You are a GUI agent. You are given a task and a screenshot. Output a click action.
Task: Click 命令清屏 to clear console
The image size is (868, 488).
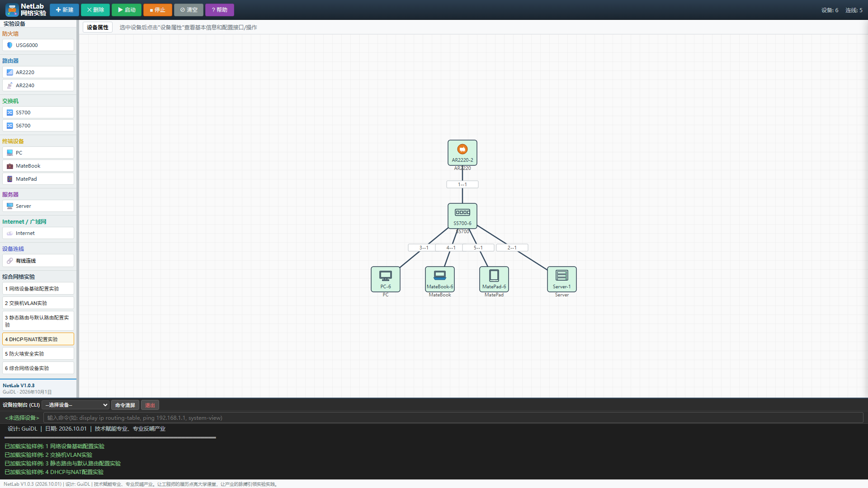pos(125,405)
